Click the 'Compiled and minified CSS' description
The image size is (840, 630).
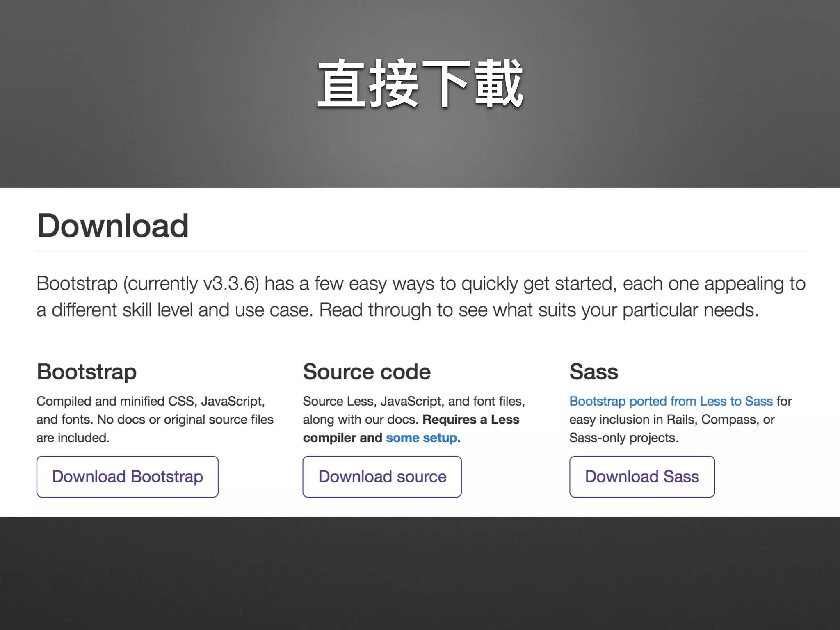[151, 401]
